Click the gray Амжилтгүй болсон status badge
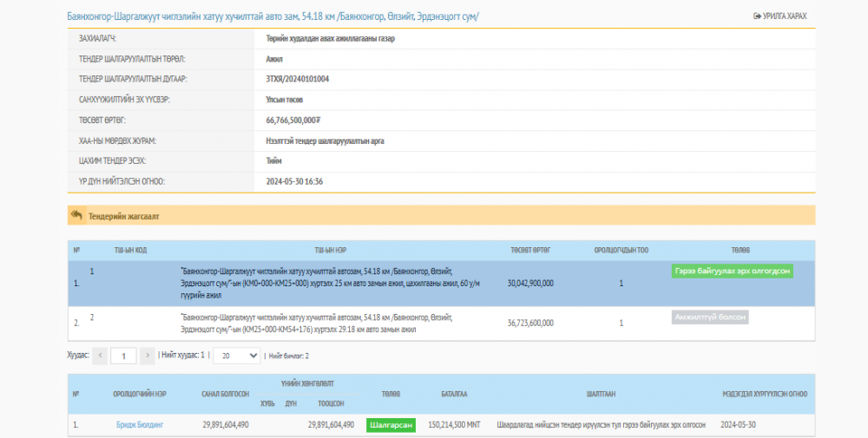This screenshot has width=868, height=438. tap(710, 317)
